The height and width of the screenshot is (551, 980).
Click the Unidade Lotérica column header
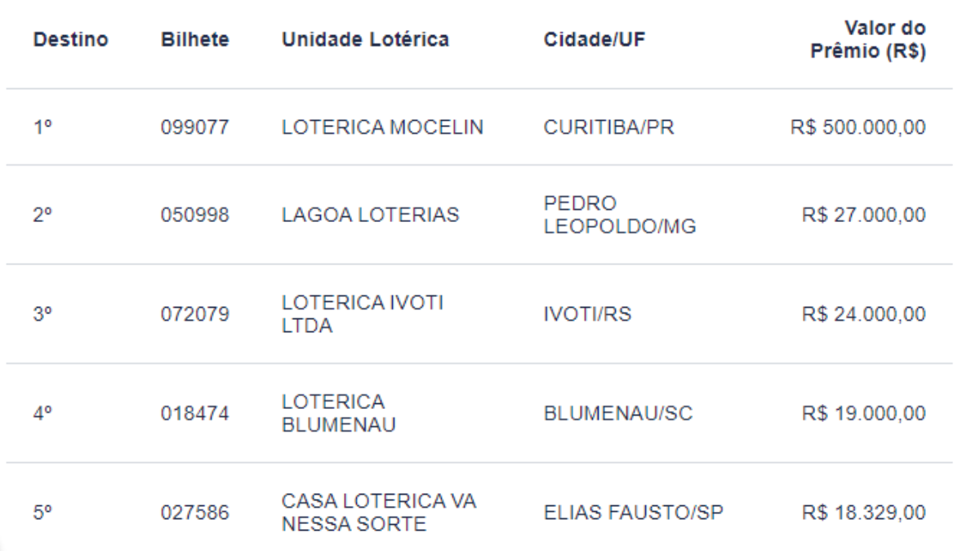(x=364, y=40)
